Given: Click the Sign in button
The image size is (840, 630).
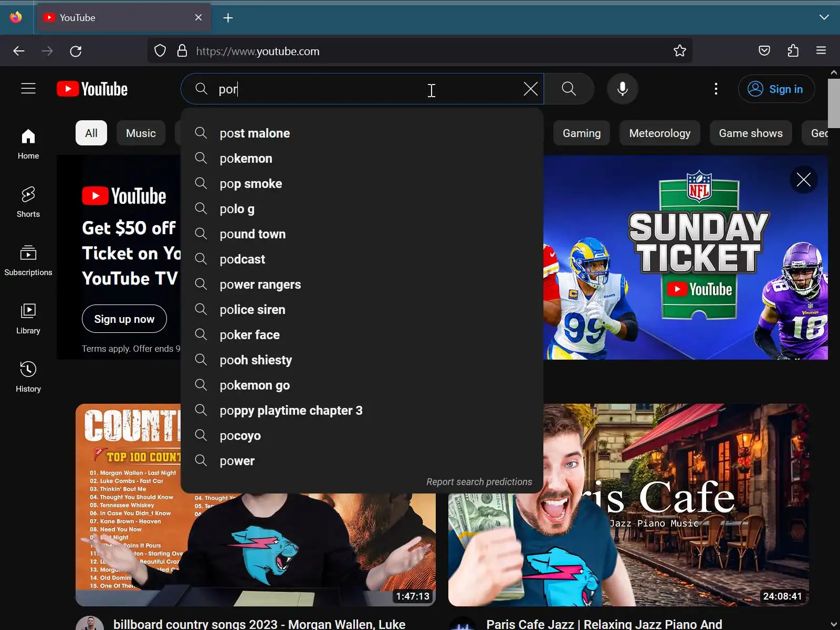Looking at the screenshot, I should click(776, 89).
